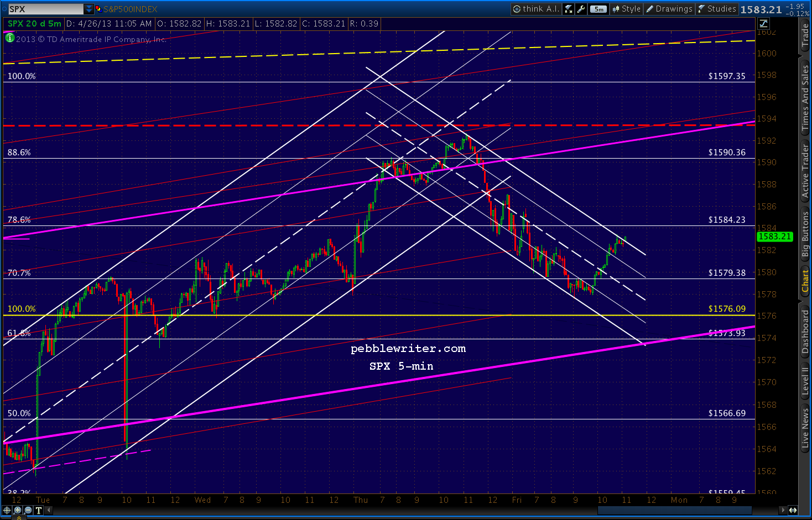Click the scroll right arrow
The height and width of the screenshot is (520, 812).
click(782, 510)
